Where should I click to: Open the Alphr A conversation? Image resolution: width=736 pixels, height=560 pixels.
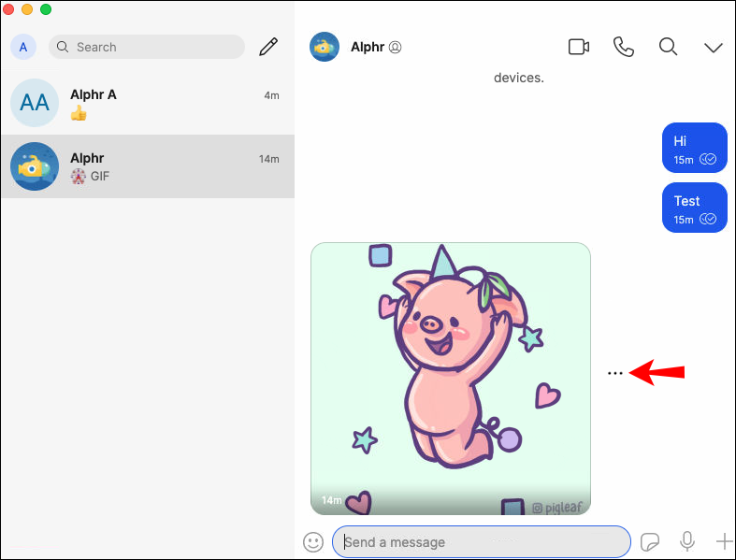click(x=148, y=103)
